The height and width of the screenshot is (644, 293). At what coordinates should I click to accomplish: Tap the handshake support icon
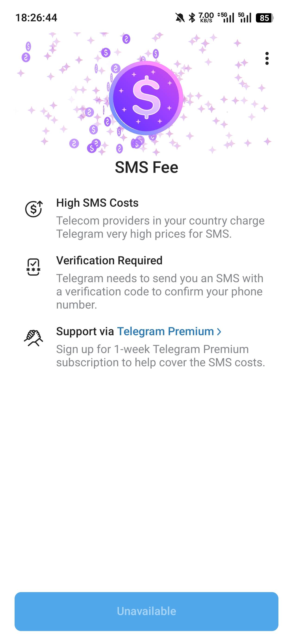(x=34, y=338)
